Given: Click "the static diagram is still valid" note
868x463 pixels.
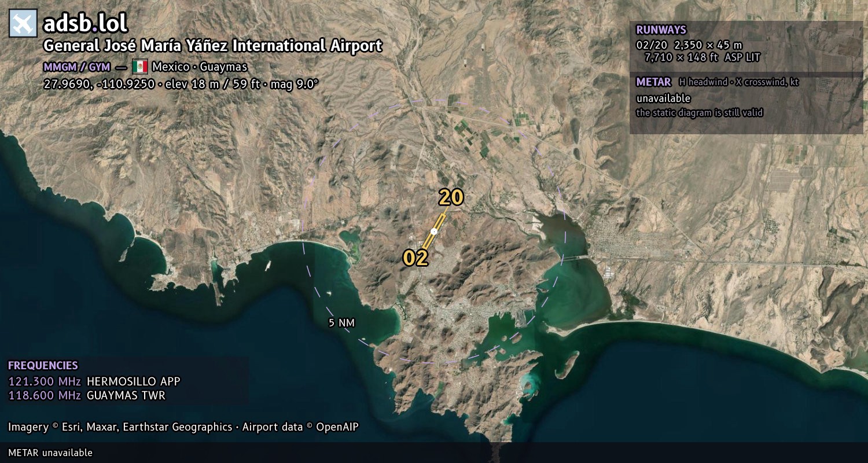Looking at the screenshot, I should pyautogui.click(x=700, y=113).
